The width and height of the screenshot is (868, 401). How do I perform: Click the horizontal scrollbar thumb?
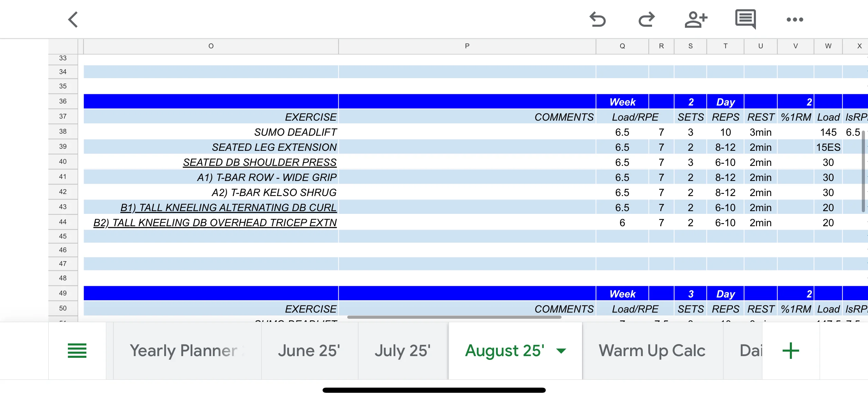454,317
